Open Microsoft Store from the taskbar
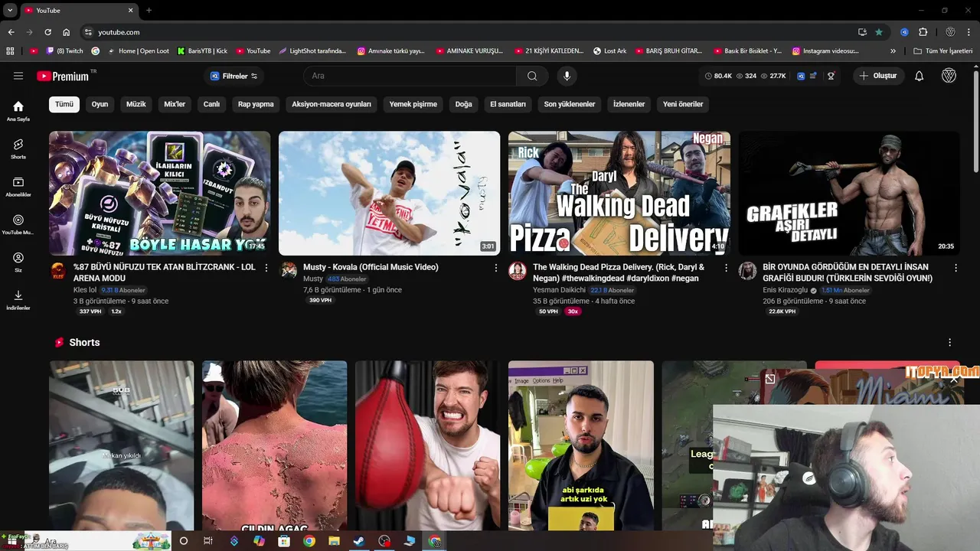This screenshot has height=551, width=980. pyautogui.click(x=284, y=541)
